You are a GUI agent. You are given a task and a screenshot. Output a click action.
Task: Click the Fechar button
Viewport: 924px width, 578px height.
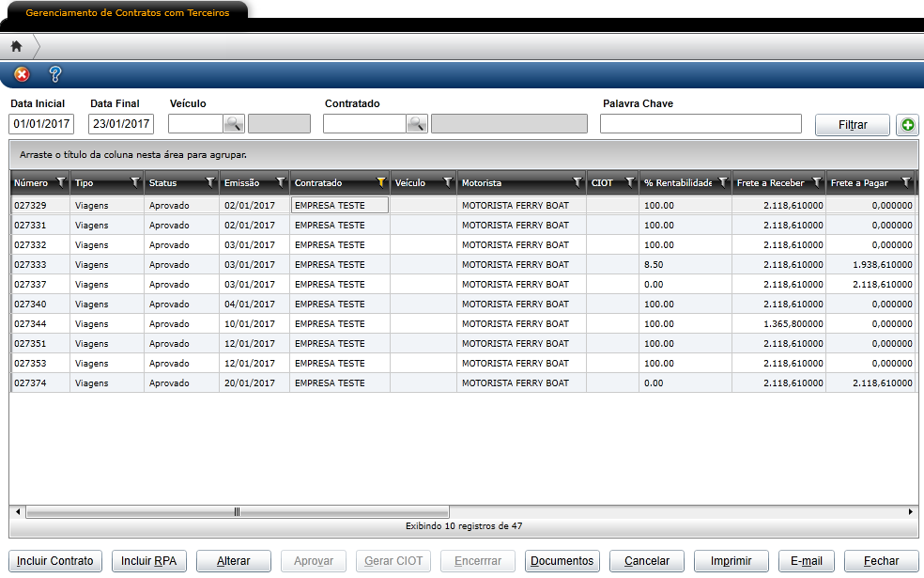882,561
